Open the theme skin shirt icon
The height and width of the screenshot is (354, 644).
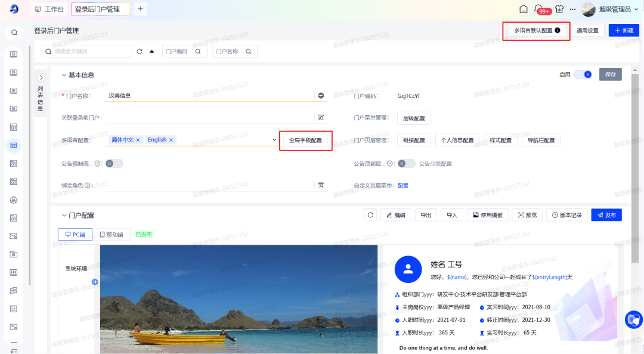[559, 9]
